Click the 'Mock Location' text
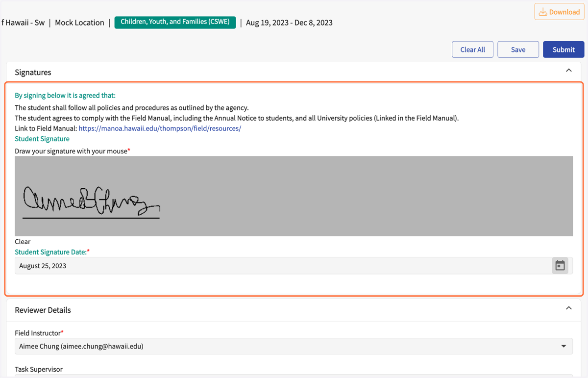This screenshot has height=378, width=588. 79,23
